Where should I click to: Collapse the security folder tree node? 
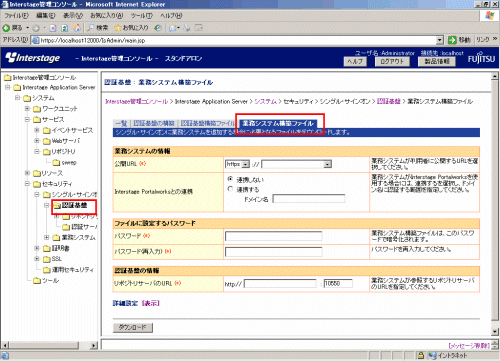pyautogui.click(x=28, y=184)
